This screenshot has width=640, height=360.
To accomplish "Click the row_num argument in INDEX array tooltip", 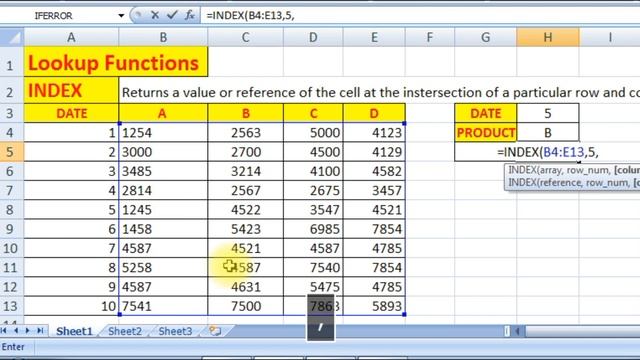I will 586,171.
